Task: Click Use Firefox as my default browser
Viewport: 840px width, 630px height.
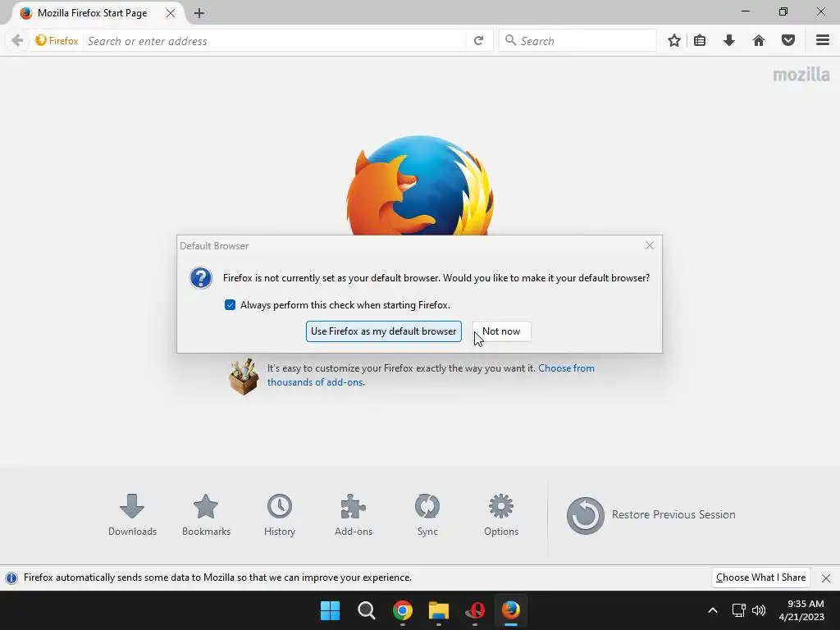Action: (x=384, y=331)
